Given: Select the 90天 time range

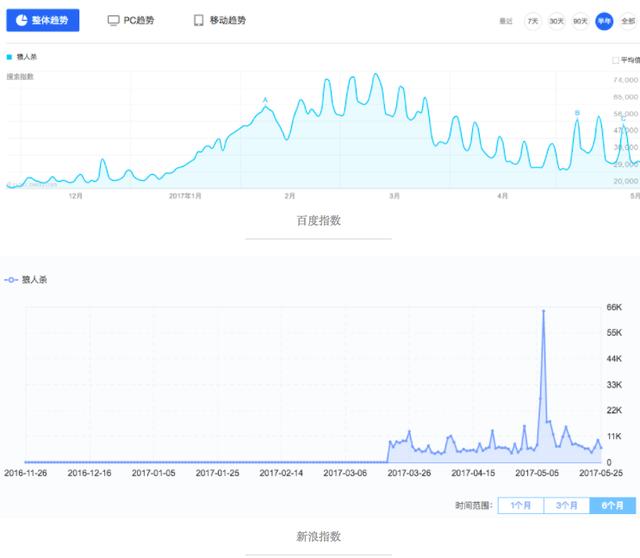Looking at the screenshot, I should (580, 21).
